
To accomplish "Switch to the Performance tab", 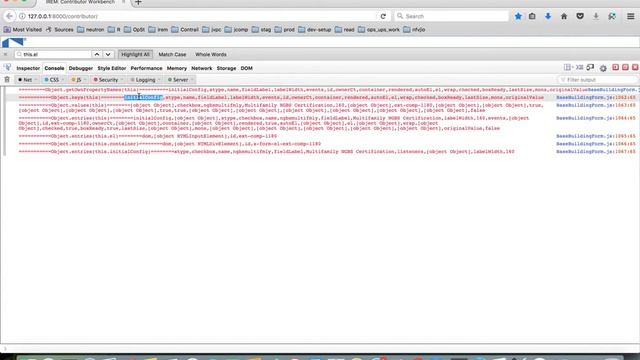I will click(x=146, y=68).
